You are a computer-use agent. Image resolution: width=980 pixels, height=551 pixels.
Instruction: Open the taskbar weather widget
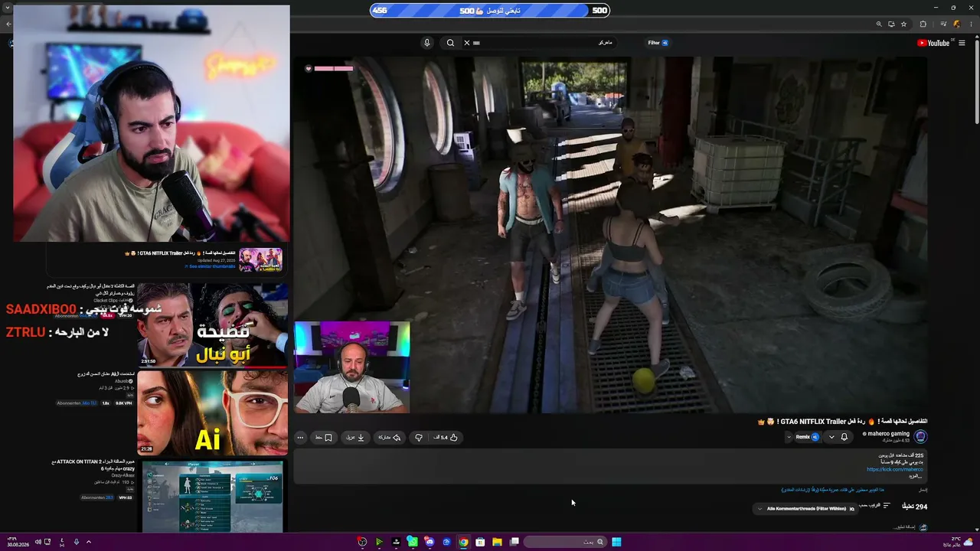[957, 542]
